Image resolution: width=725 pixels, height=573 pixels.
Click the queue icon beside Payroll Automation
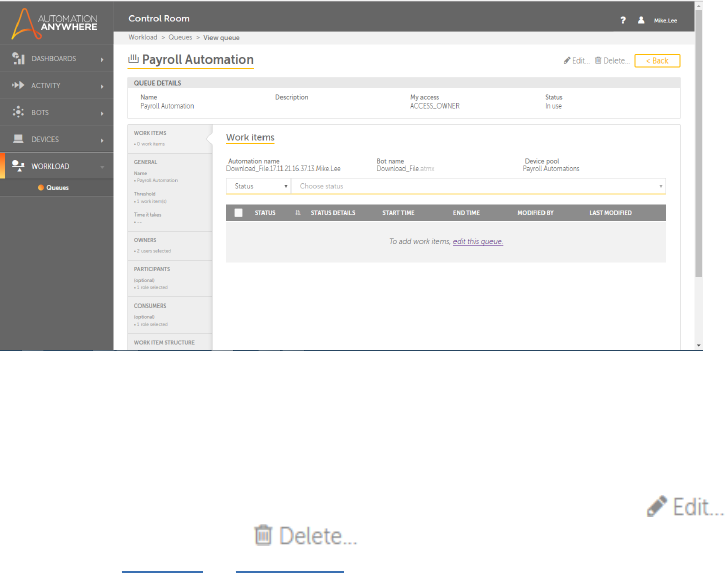[133, 59]
